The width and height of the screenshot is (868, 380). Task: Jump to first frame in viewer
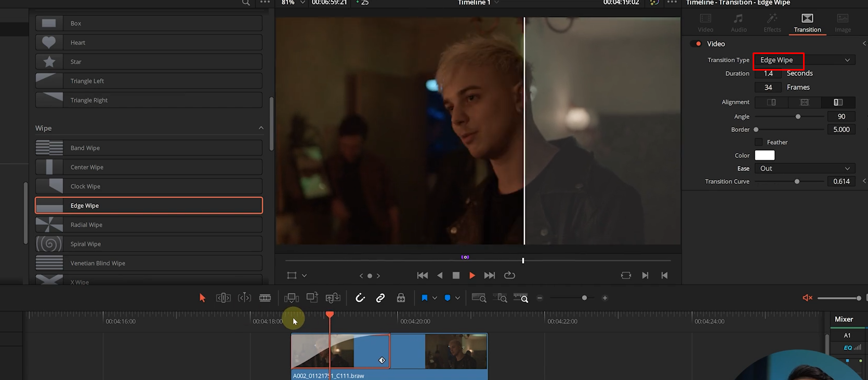point(423,276)
